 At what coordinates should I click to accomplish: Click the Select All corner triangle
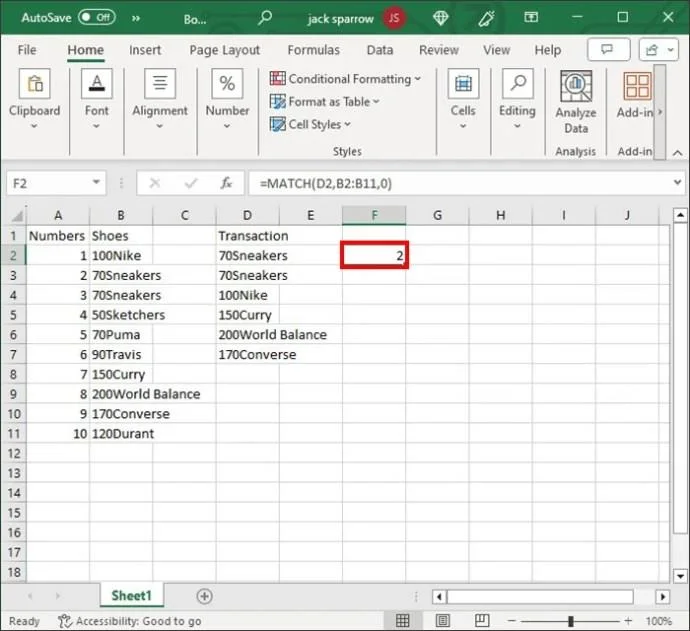click(x=17, y=216)
